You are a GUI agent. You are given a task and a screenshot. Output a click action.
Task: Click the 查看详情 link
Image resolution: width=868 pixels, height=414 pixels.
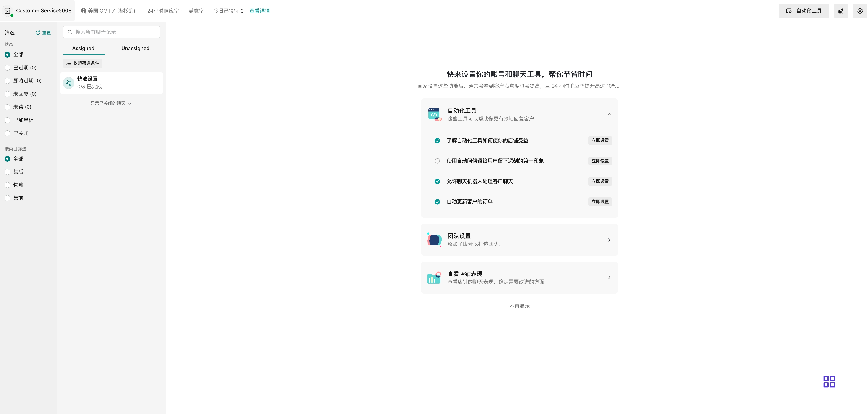tap(259, 11)
